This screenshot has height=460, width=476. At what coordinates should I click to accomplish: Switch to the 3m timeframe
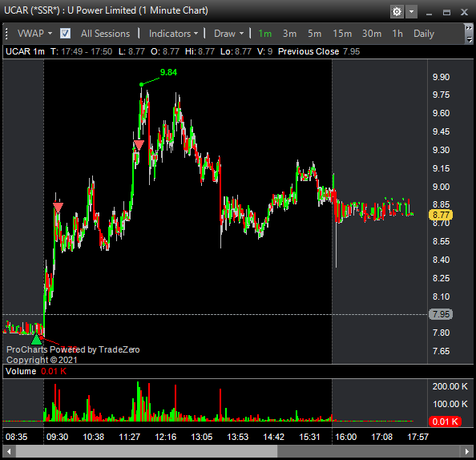(289, 34)
